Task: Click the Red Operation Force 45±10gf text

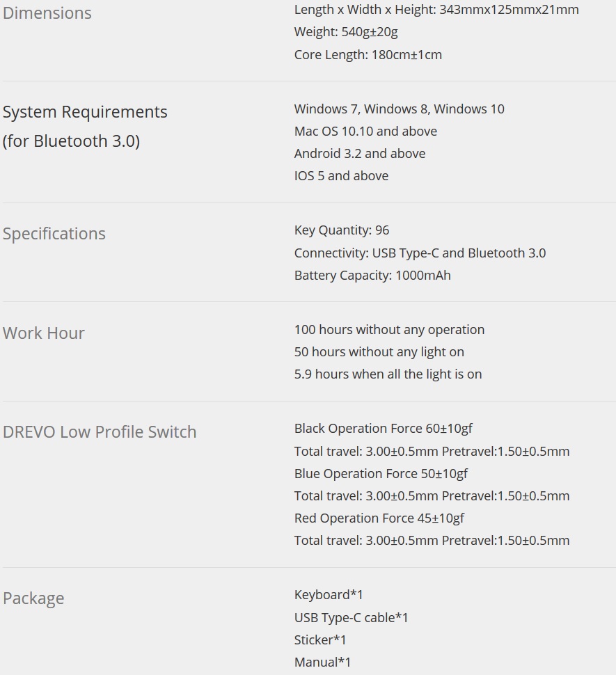Action: pyautogui.click(x=379, y=518)
